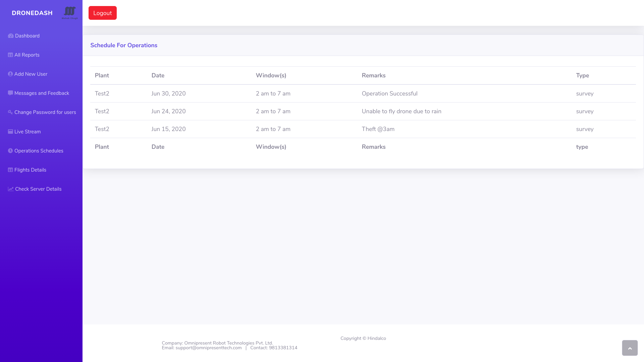
Task: Go to Live Stream page
Action: click(x=28, y=132)
